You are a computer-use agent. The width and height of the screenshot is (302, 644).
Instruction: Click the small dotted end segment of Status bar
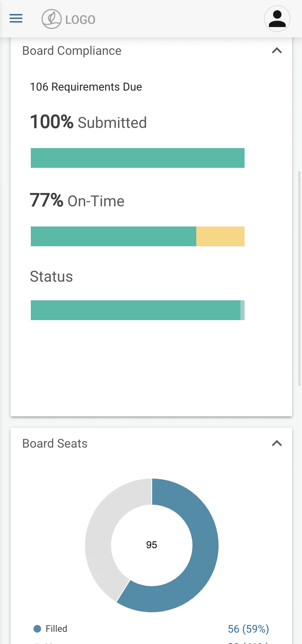[x=243, y=310]
